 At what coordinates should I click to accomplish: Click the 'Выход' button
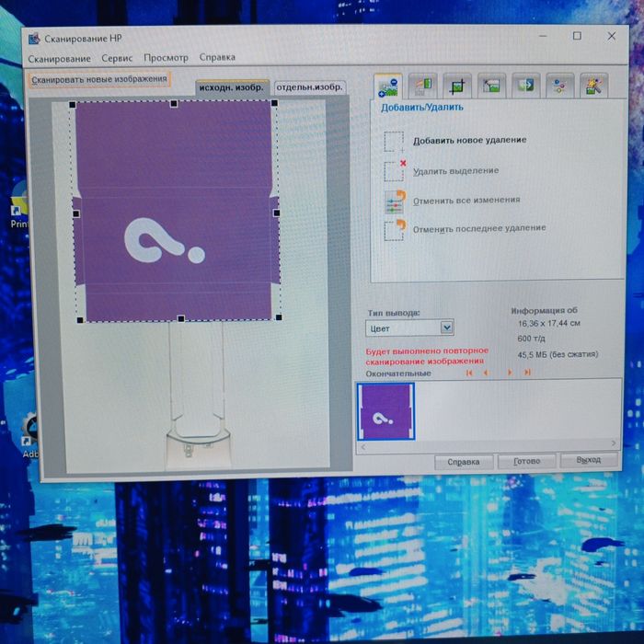[589, 460]
